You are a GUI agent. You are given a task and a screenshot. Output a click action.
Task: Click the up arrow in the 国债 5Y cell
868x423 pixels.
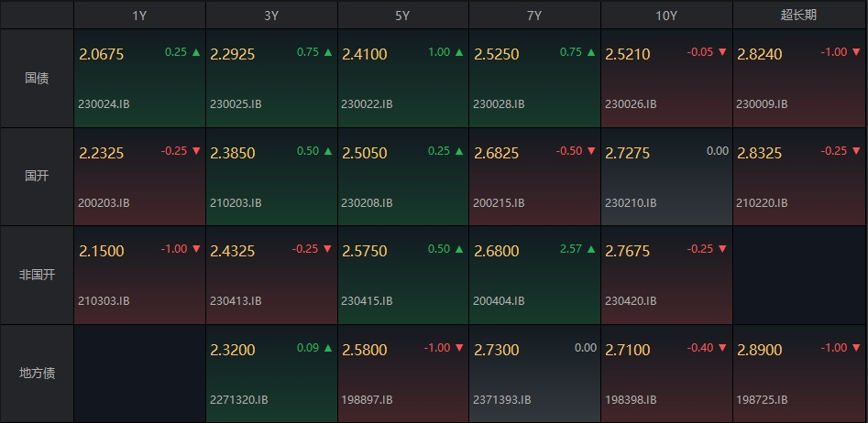[459, 52]
